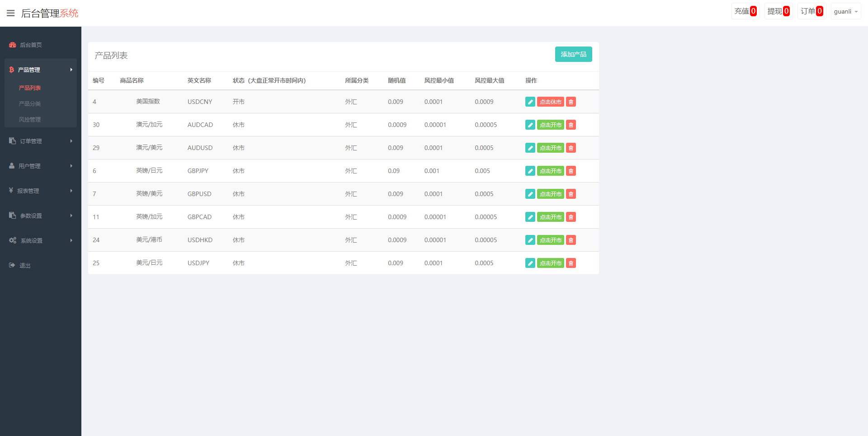The image size is (868, 436).
Task: Edit the USDCNY product with pencil icon
Action: pyautogui.click(x=530, y=102)
